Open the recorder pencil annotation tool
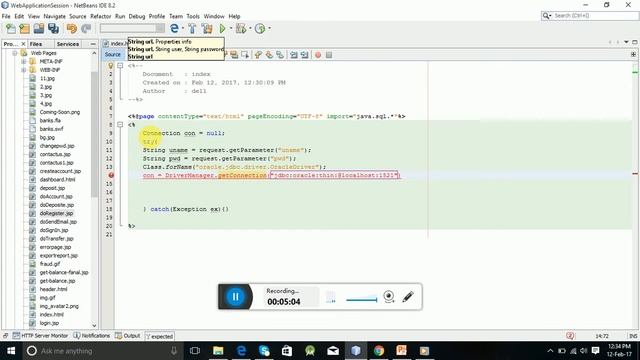The image size is (640, 360). click(x=408, y=297)
